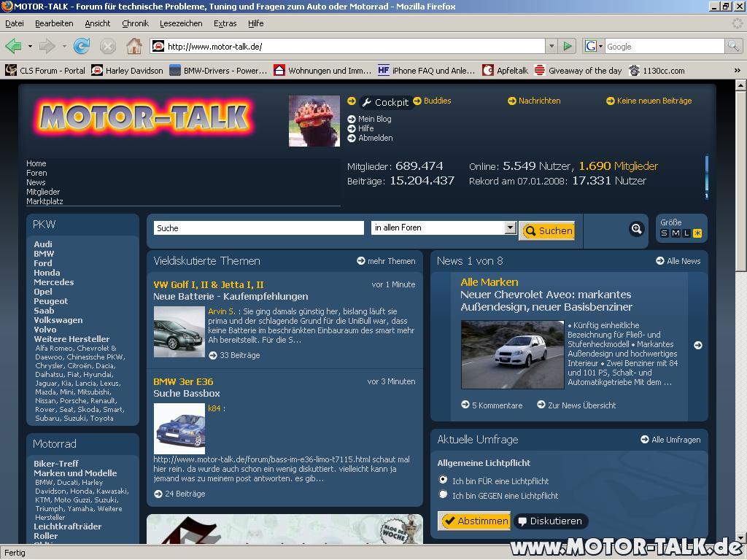Open the CLS Forum - Portal bookmark
The image size is (747, 560).
pos(45,71)
